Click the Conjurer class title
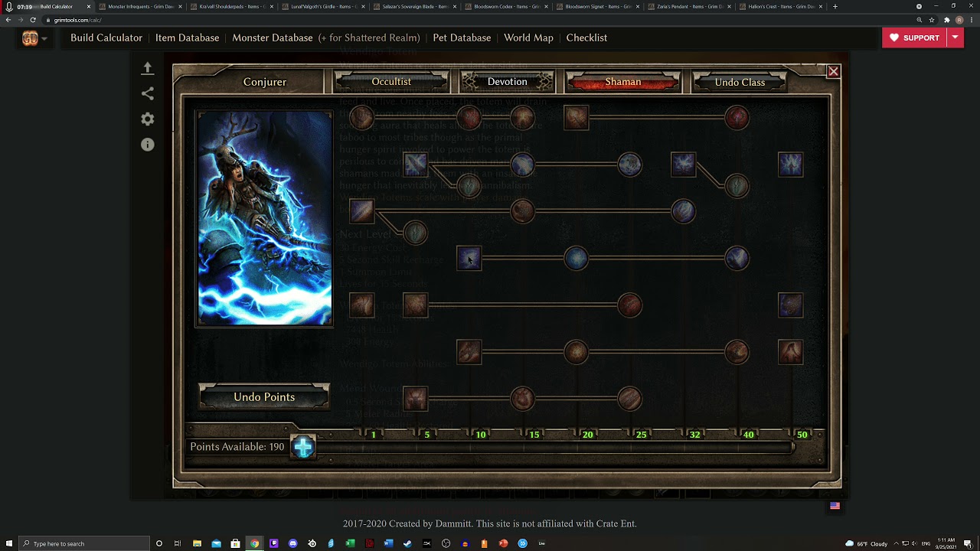980x551 pixels. click(x=265, y=82)
